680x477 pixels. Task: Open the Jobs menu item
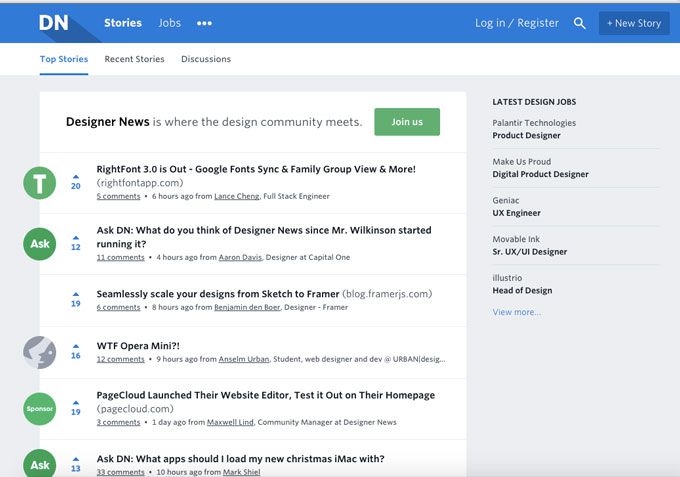tap(170, 23)
